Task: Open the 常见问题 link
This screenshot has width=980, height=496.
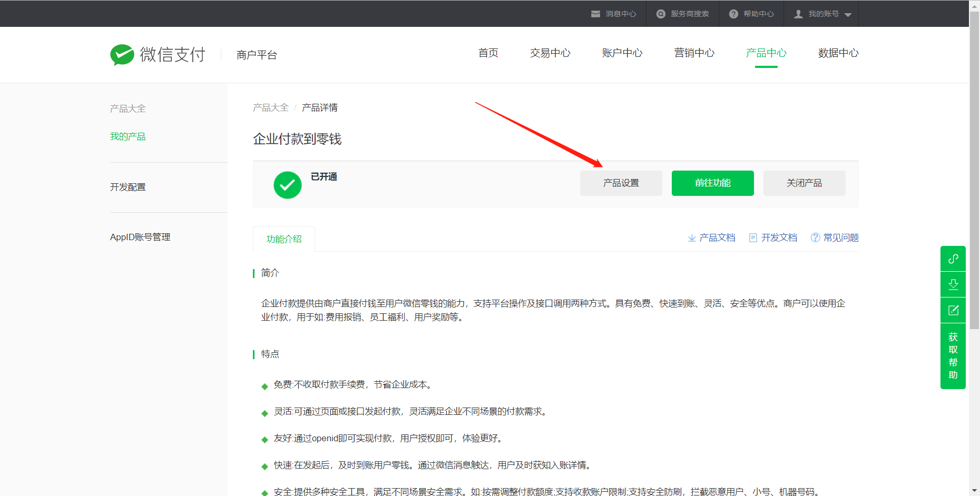Action: (841, 238)
